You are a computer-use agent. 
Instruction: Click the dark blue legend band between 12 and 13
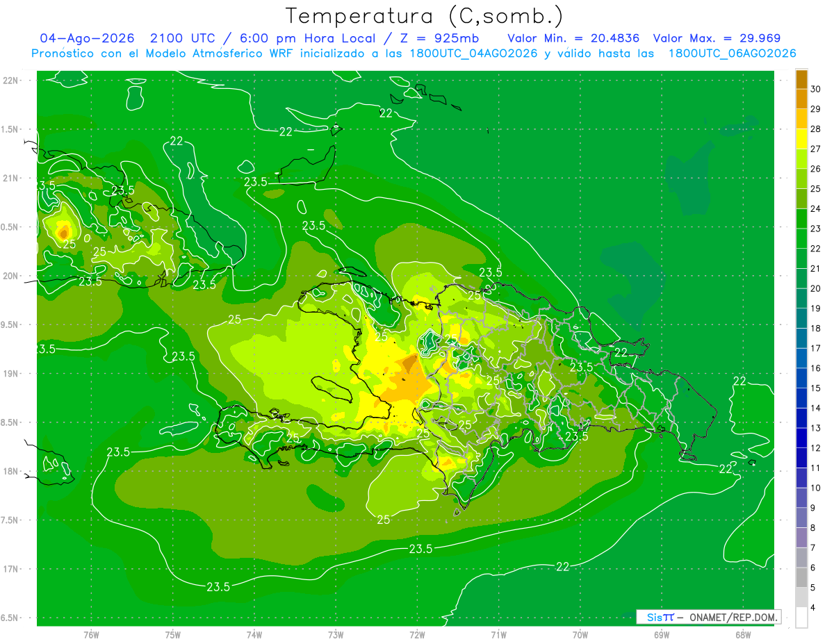801,438
